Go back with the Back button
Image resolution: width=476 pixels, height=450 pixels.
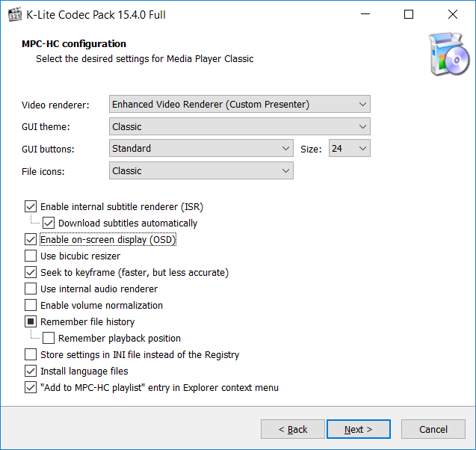(x=293, y=429)
